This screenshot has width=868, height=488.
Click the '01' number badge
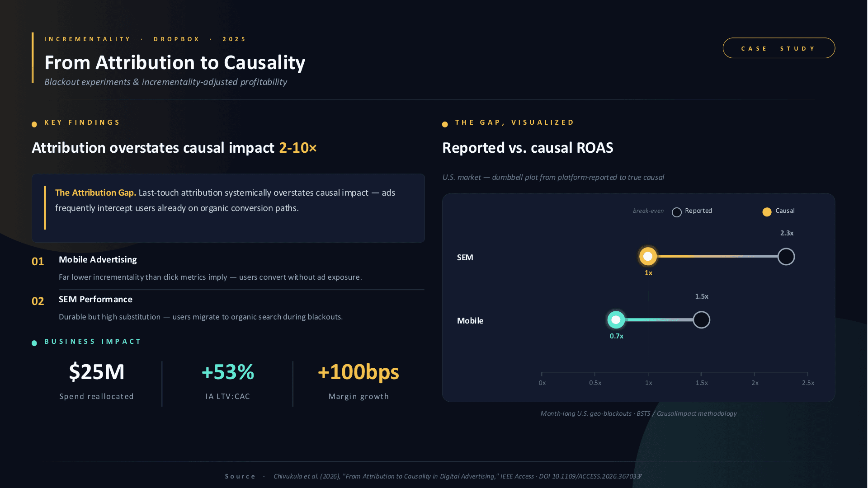coord(38,261)
